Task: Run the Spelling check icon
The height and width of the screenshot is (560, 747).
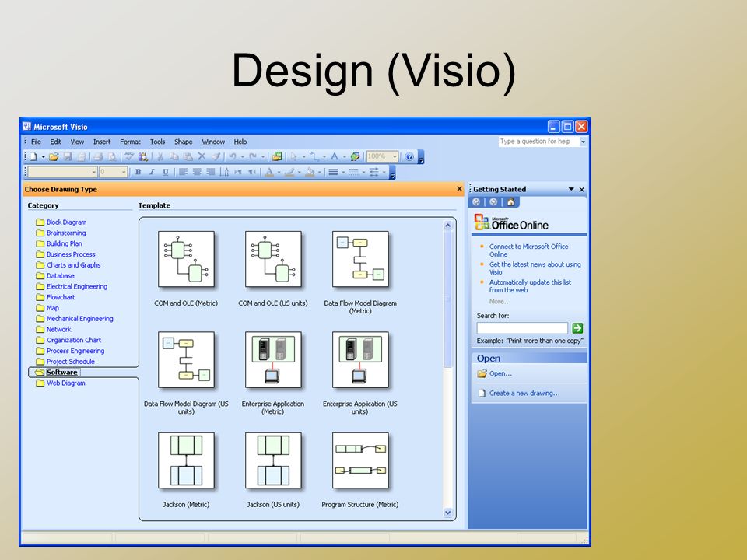Action: pyautogui.click(x=129, y=156)
